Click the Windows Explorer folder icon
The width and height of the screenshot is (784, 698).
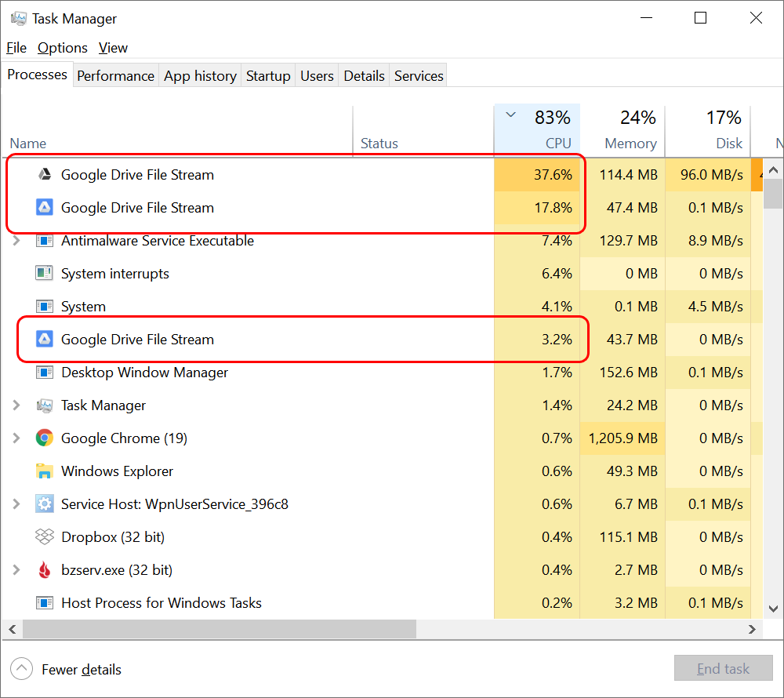click(x=45, y=471)
